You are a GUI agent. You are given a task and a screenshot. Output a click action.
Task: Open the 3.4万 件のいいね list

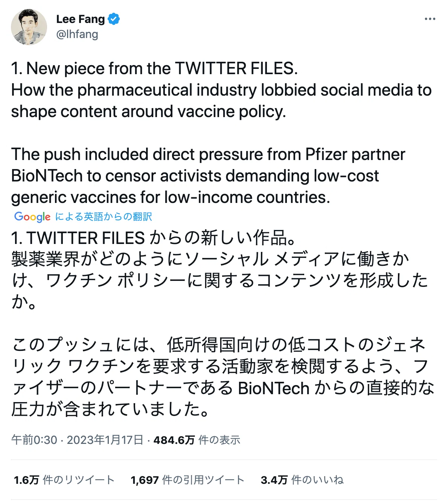(302, 480)
